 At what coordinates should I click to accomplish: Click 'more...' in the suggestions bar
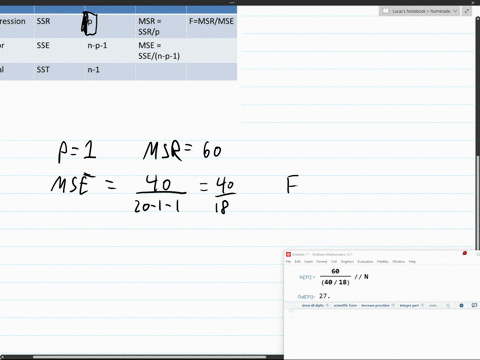(433, 305)
